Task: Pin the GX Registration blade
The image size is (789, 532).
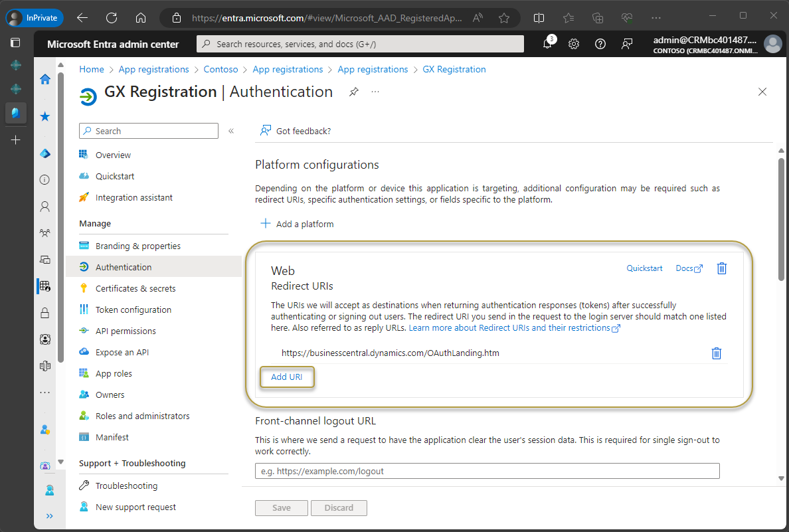Action: 354,92
